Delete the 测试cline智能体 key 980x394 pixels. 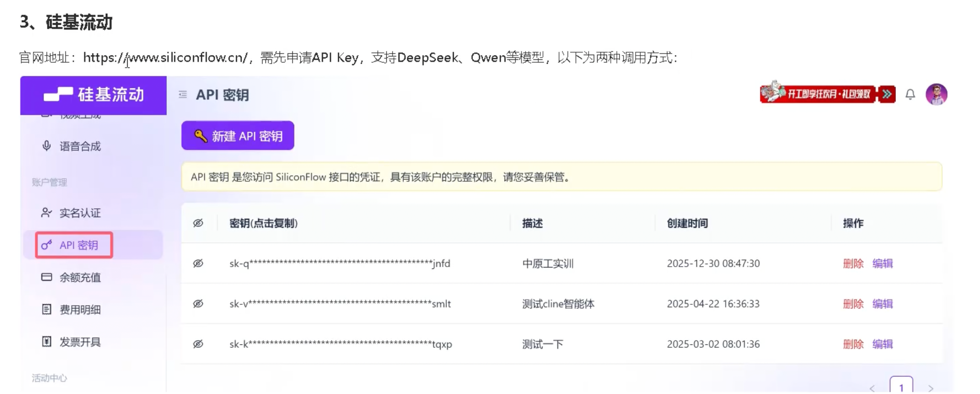point(853,304)
